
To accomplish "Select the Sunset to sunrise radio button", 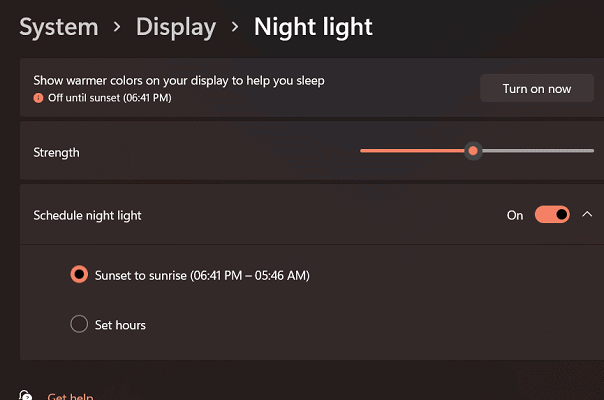I will pos(79,274).
